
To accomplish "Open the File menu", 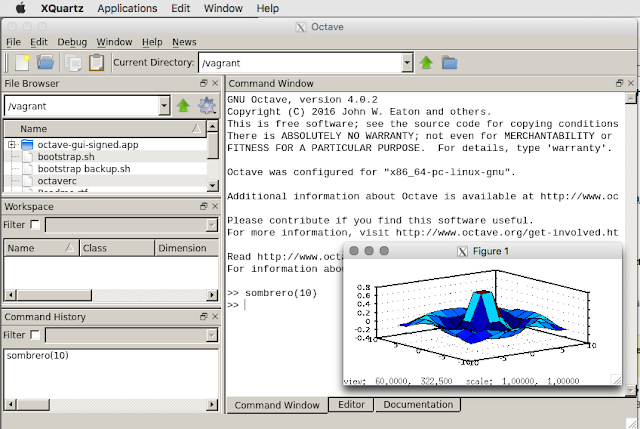I will pos(13,42).
